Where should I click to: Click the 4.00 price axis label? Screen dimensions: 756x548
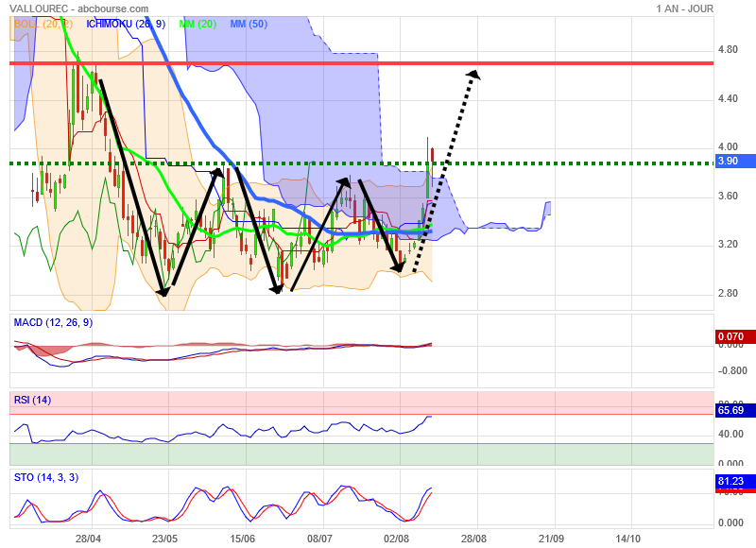coord(728,147)
